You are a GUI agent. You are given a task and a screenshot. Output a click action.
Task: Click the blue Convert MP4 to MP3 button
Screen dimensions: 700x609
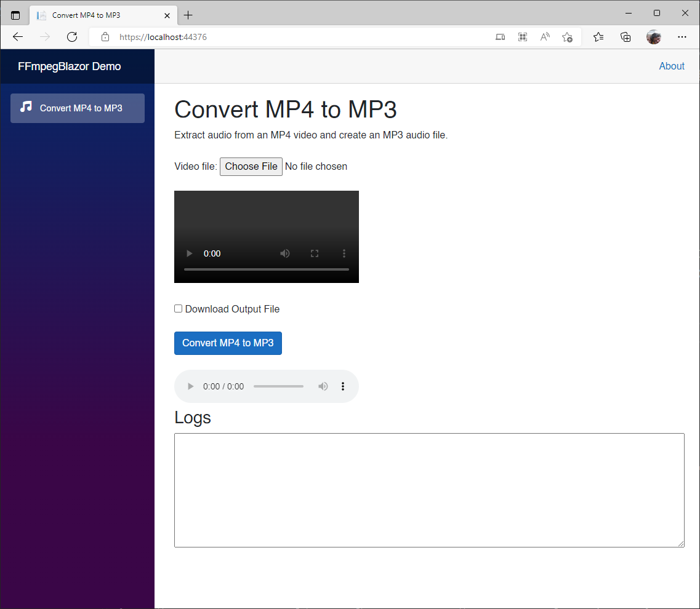[x=228, y=343]
